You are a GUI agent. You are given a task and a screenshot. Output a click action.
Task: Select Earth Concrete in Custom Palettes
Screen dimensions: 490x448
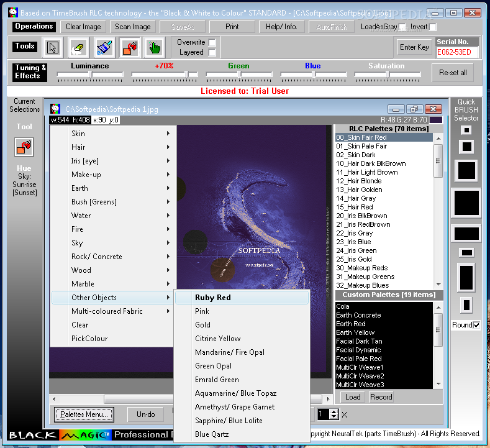point(384,315)
